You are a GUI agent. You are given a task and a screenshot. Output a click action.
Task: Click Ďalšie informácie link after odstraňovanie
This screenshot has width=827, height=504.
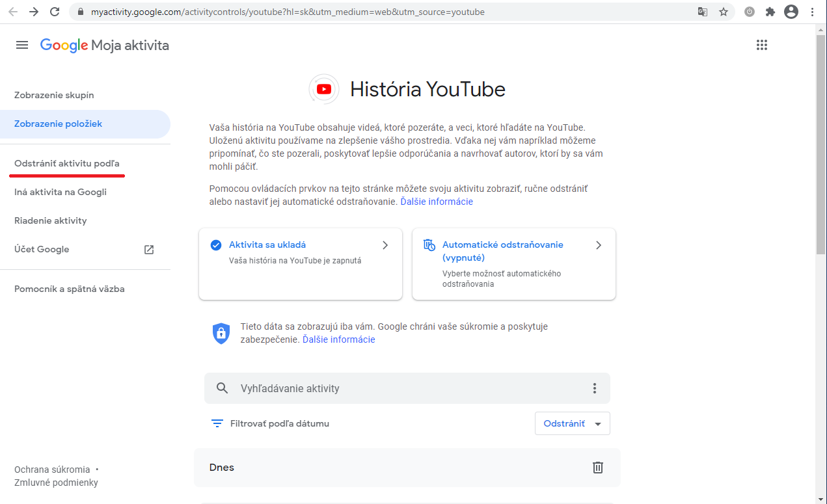tap(437, 202)
